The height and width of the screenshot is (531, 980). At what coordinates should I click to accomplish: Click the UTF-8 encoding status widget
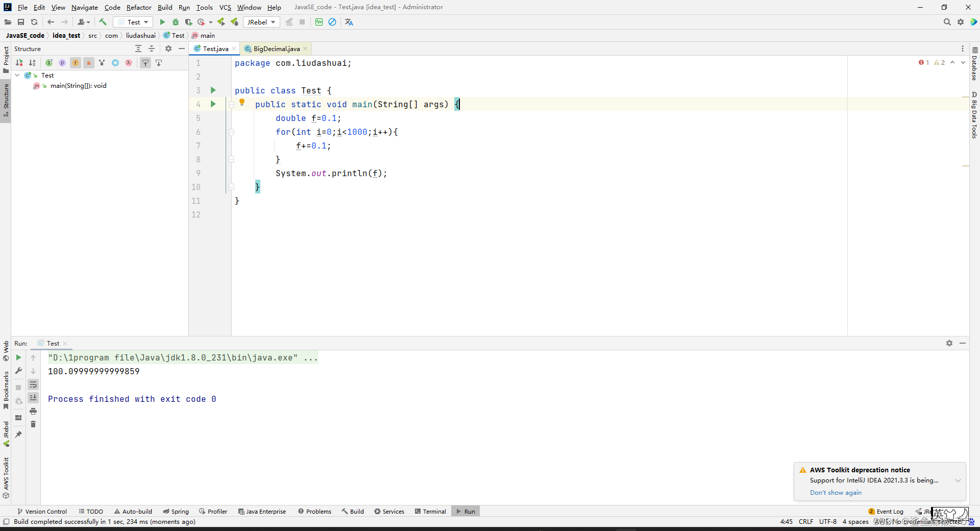[827, 521]
